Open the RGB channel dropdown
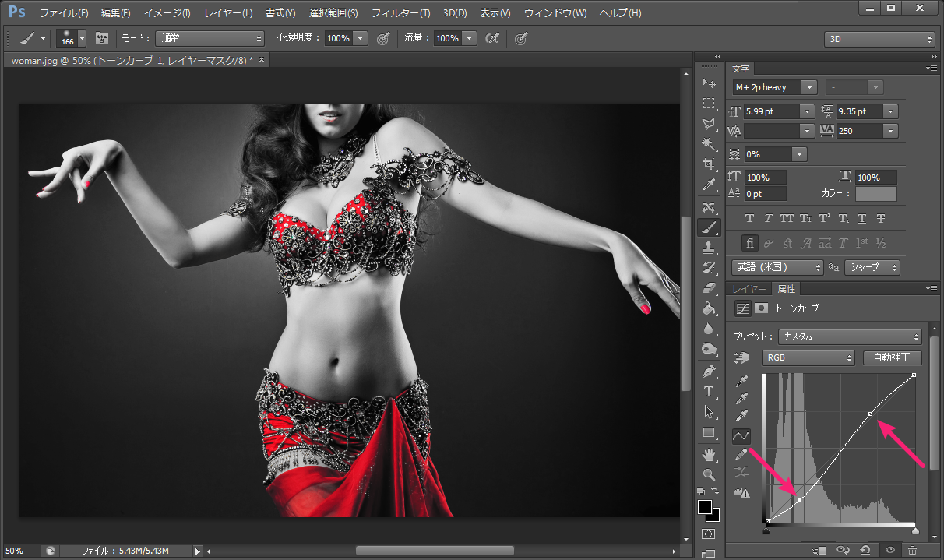Screen dimensions: 944x560 tap(808, 357)
